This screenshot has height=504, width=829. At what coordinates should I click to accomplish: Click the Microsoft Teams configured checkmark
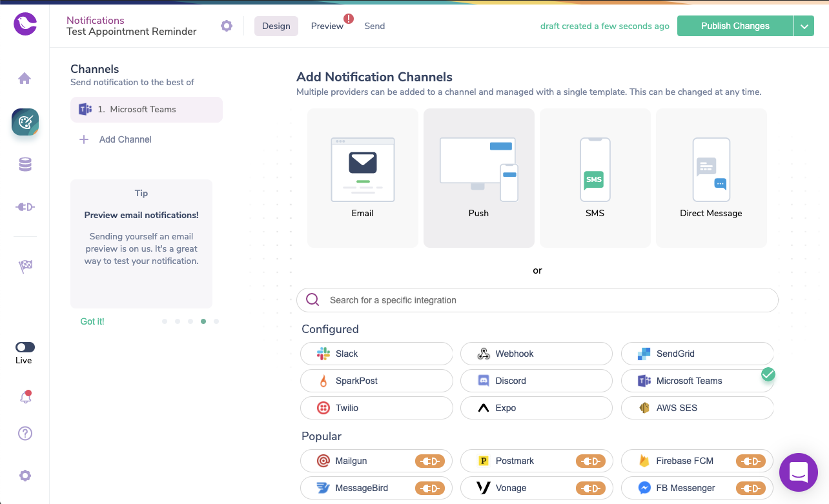click(768, 374)
